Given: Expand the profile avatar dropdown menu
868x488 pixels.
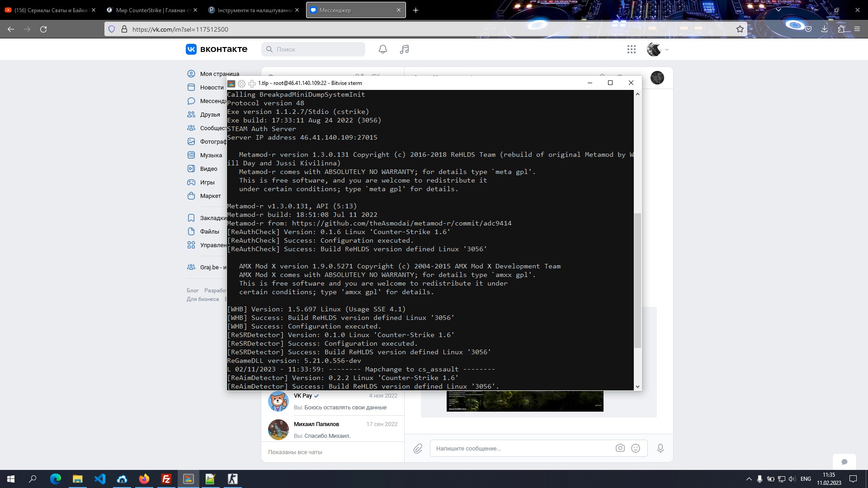Looking at the screenshot, I should [666, 50].
